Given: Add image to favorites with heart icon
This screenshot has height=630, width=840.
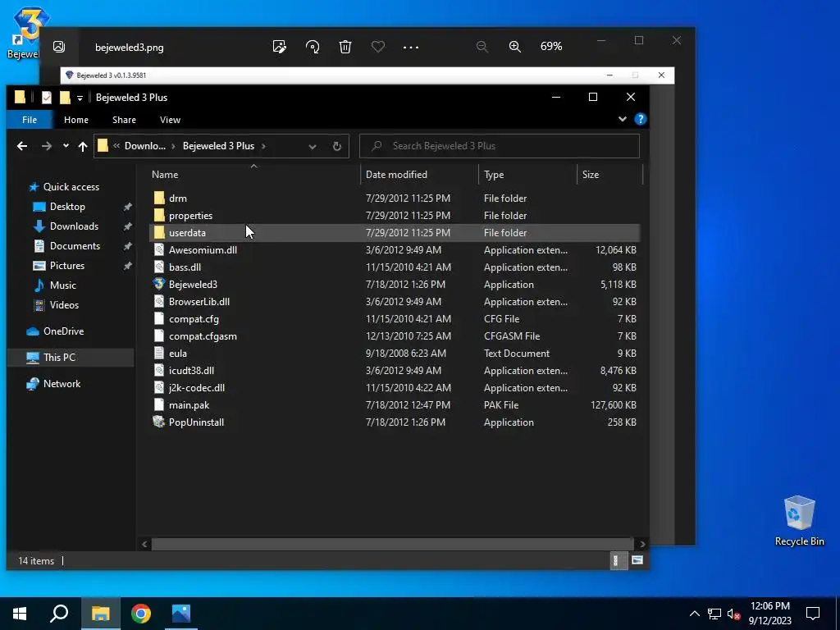Looking at the screenshot, I should point(377,47).
